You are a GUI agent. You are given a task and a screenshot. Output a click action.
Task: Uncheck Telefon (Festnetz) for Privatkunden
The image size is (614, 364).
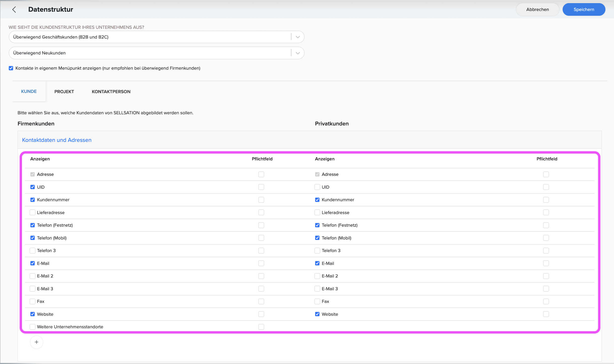click(x=317, y=225)
